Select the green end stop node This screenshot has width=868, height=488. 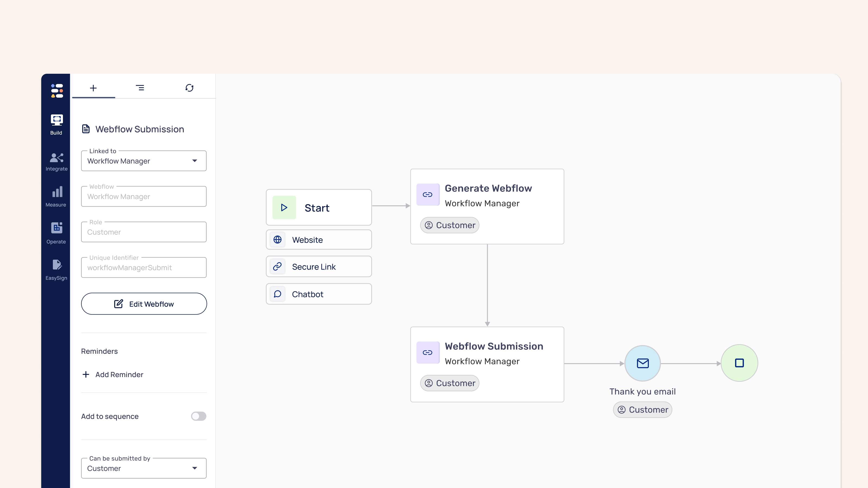click(739, 363)
